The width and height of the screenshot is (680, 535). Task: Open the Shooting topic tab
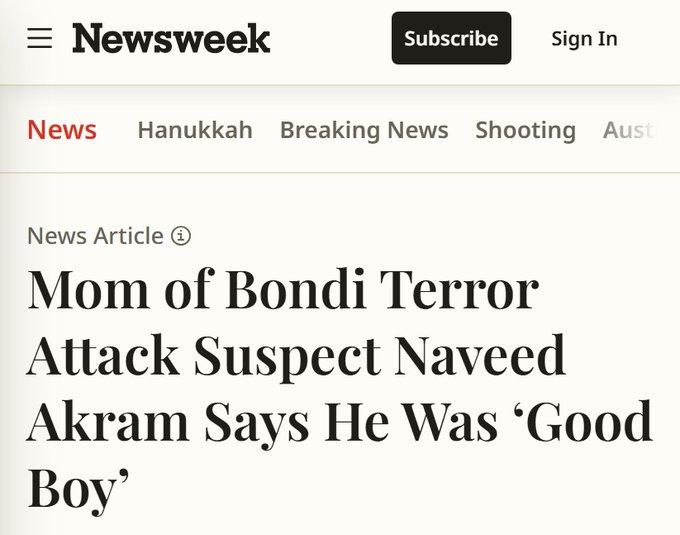pyautogui.click(x=525, y=130)
